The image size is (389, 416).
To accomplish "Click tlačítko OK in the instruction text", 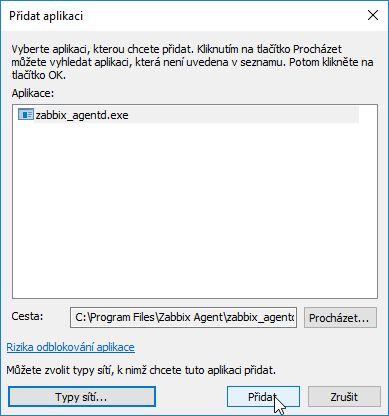I will pyautogui.click(x=39, y=75).
